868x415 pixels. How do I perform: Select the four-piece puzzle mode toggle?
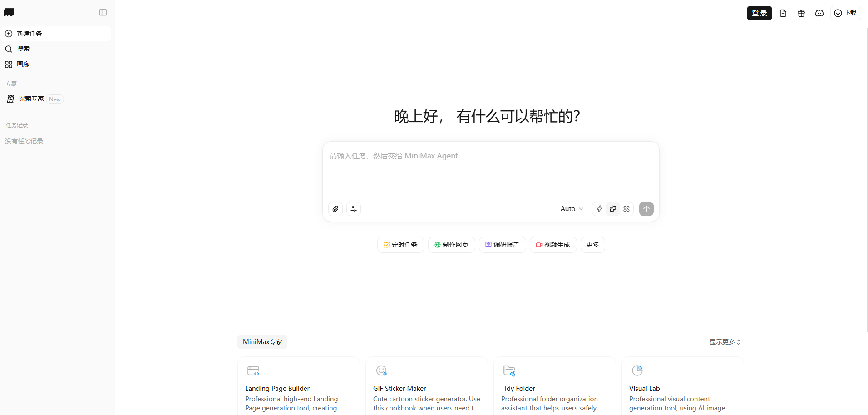point(626,209)
